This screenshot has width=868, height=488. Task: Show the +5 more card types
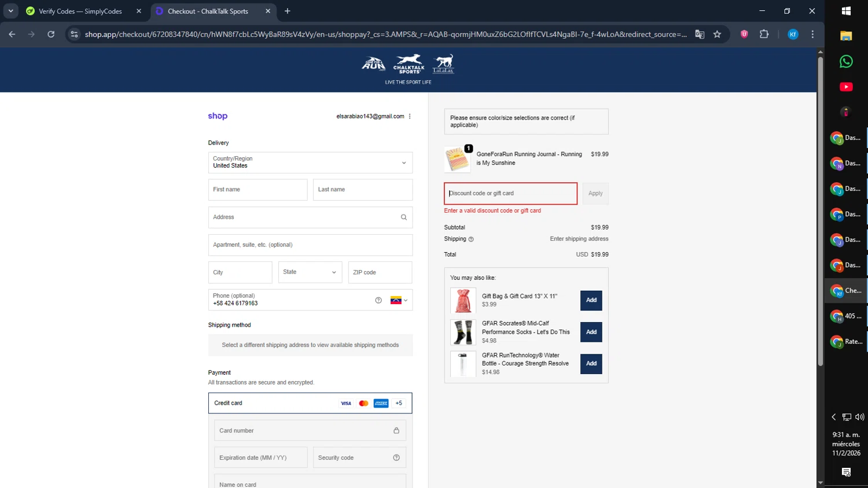pyautogui.click(x=399, y=404)
